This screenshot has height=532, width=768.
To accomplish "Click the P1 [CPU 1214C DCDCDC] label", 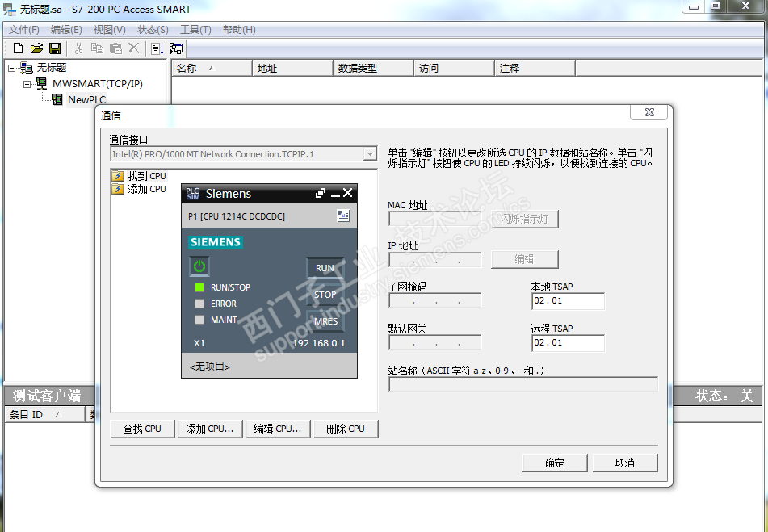I will [x=237, y=216].
